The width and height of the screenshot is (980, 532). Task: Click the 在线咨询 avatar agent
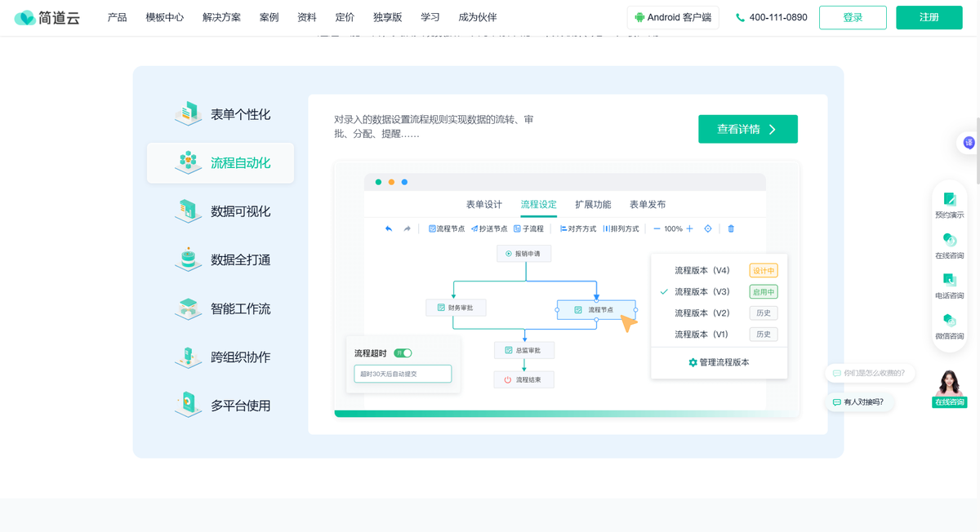click(950, 388)
